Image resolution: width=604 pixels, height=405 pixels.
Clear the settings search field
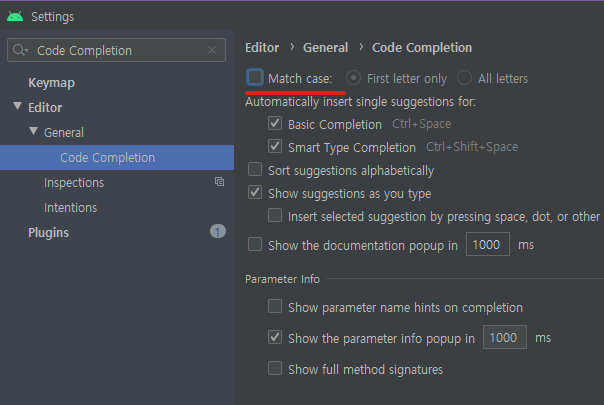pyautogui.click(x=212, y=50)
